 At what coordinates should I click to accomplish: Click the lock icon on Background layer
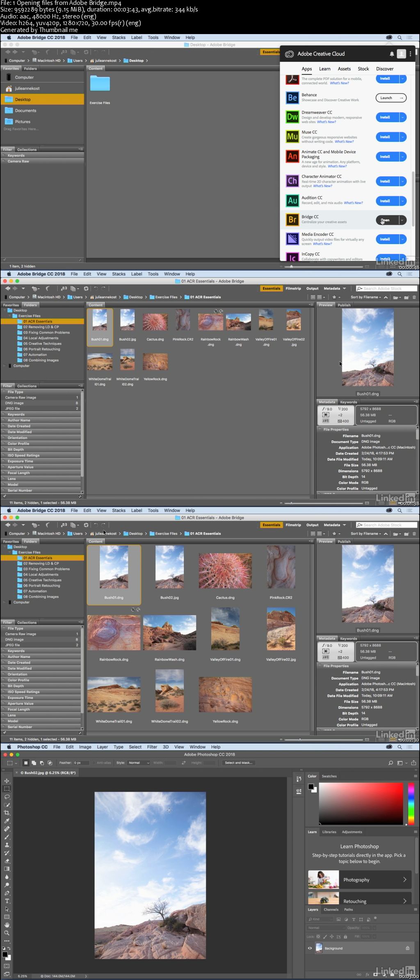(x=407, y=948)
